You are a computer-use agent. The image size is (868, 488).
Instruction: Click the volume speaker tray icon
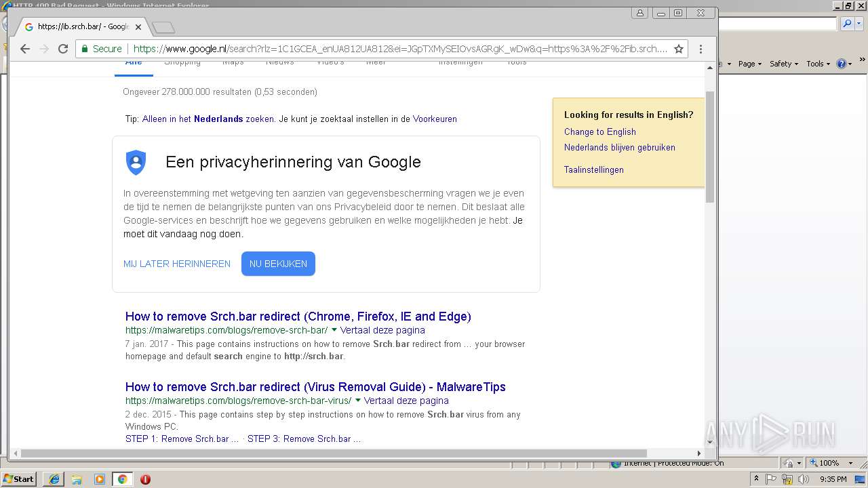[804, 479]
